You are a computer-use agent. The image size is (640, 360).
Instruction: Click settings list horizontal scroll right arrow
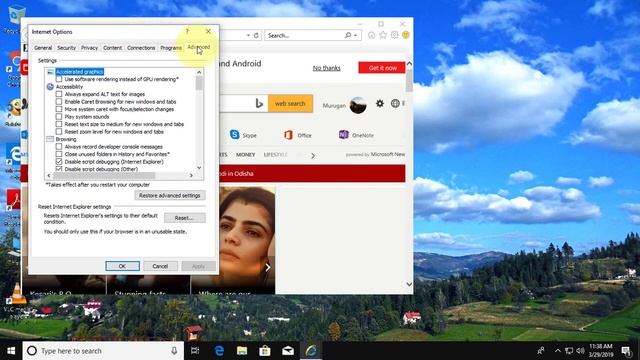(x=191, y=176)
